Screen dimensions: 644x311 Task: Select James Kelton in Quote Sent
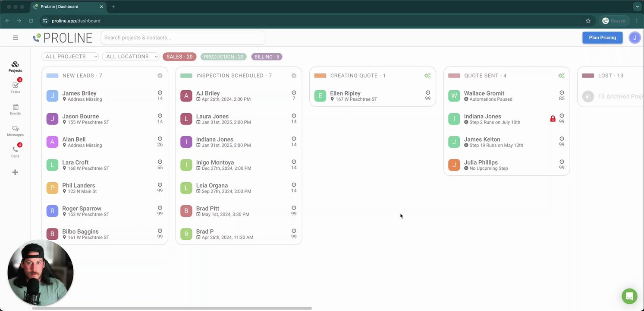coord(506,142)
